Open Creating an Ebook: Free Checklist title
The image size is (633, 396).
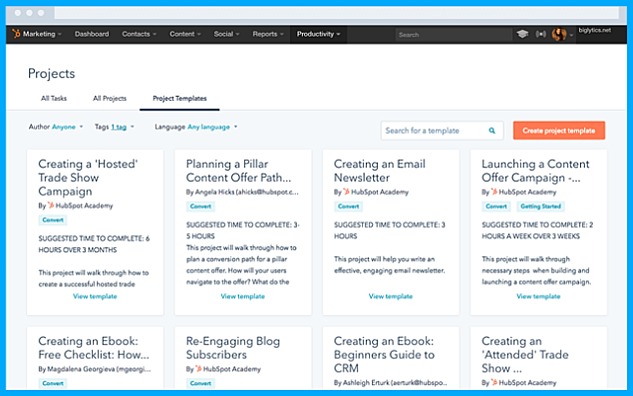(94, 348)
